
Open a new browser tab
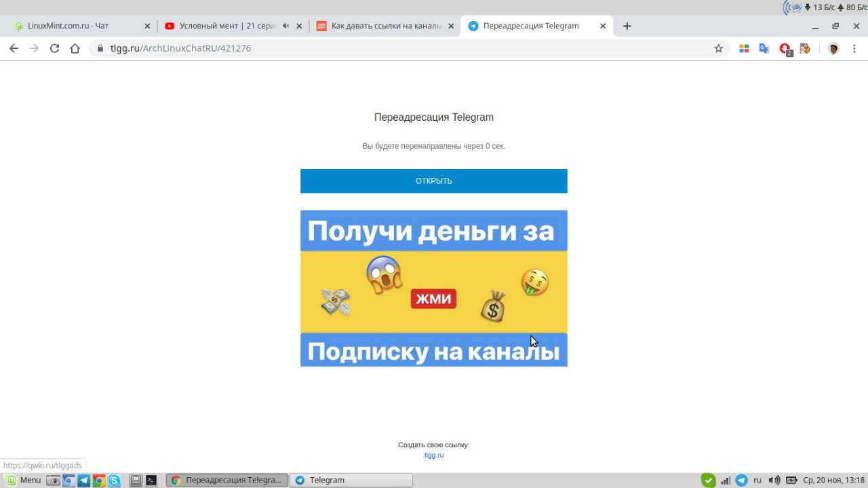tap(627, 26)
